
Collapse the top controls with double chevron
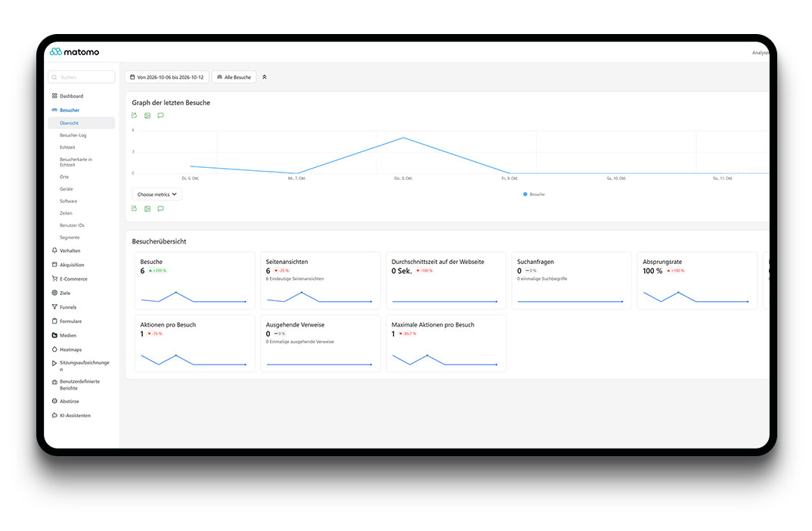point(264,77)
